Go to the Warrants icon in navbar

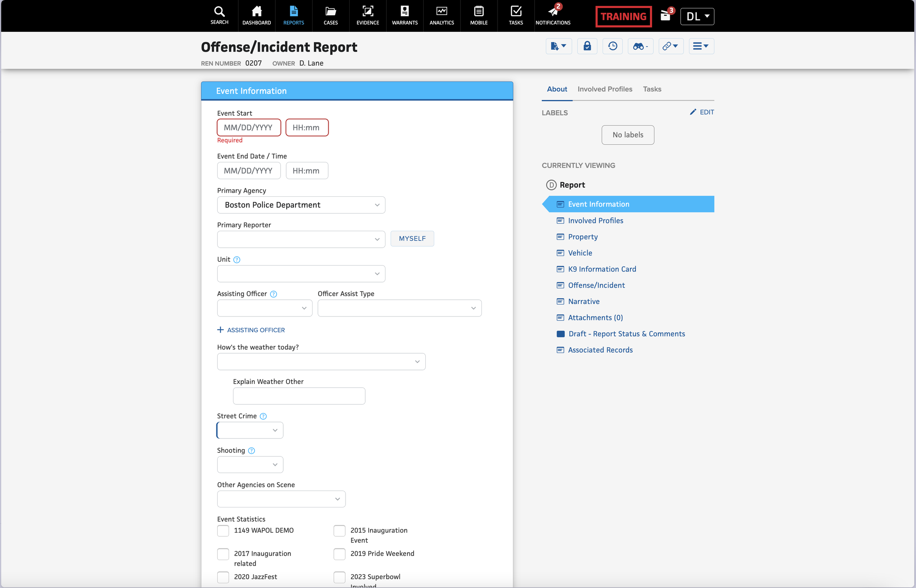[405, 16]
